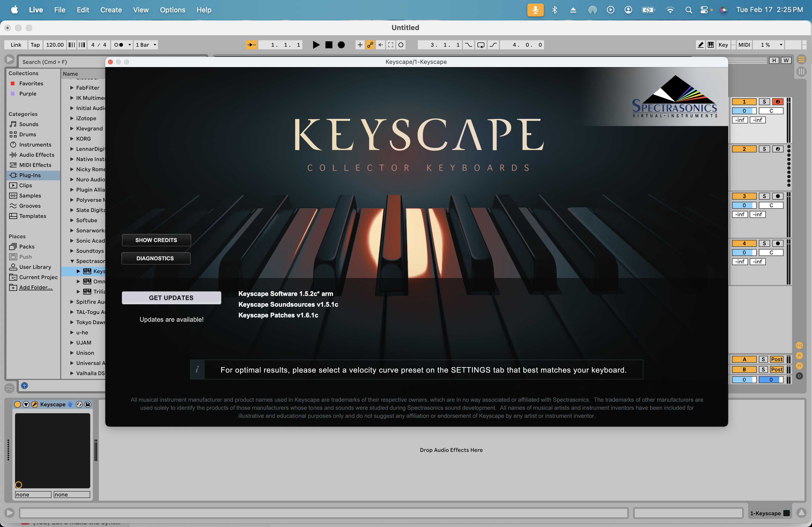Save the Keyscape preset with disk icon

87,404
